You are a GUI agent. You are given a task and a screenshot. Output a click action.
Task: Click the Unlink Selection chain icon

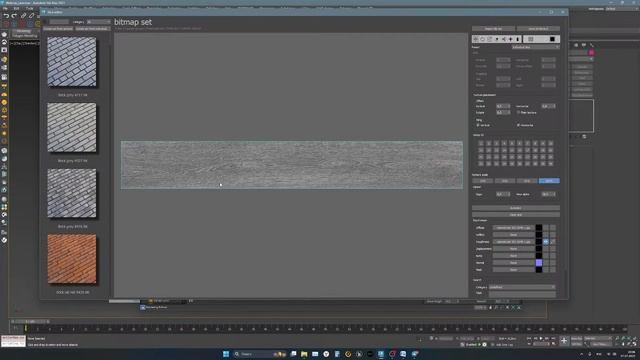tap(31, 16)
